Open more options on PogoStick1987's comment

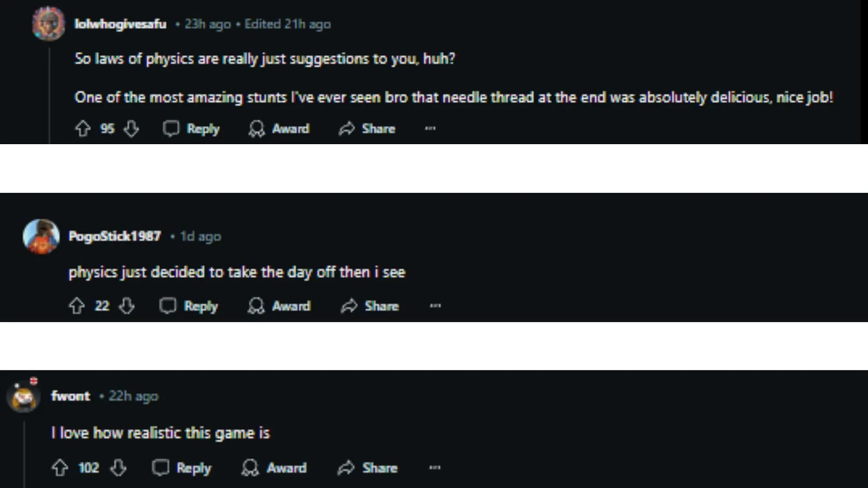pyautogui.click(x=434, y=305)
